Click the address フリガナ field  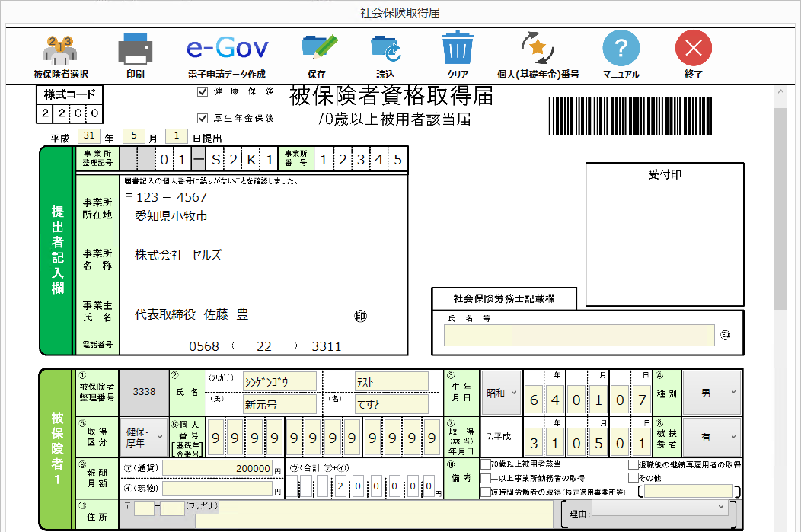click(386, 506)
